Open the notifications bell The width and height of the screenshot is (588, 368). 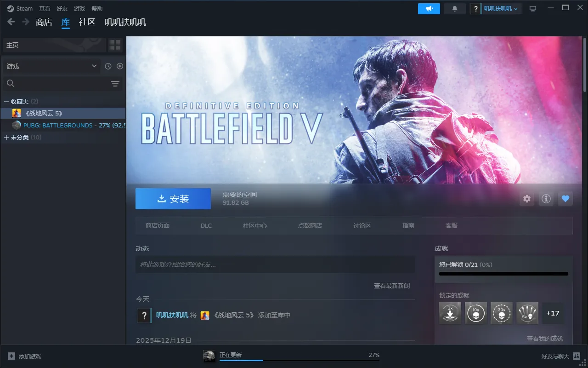(x=455, y=9)
